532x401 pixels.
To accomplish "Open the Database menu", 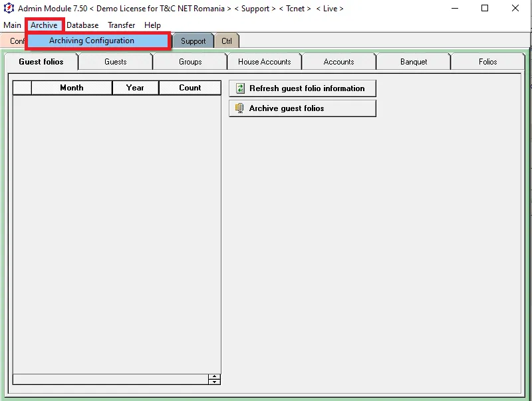I will coord(82,25).
